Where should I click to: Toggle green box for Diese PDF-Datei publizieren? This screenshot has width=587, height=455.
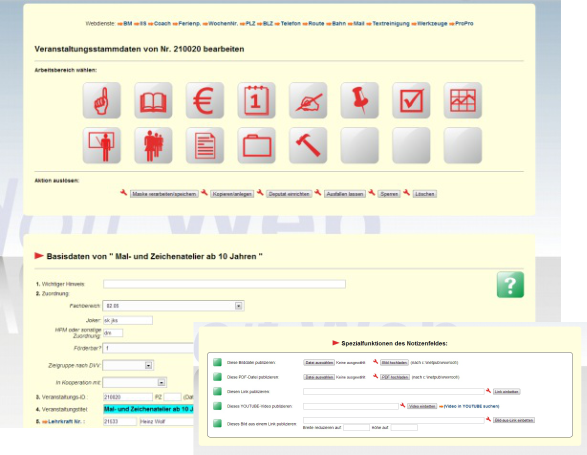point(218,377)
